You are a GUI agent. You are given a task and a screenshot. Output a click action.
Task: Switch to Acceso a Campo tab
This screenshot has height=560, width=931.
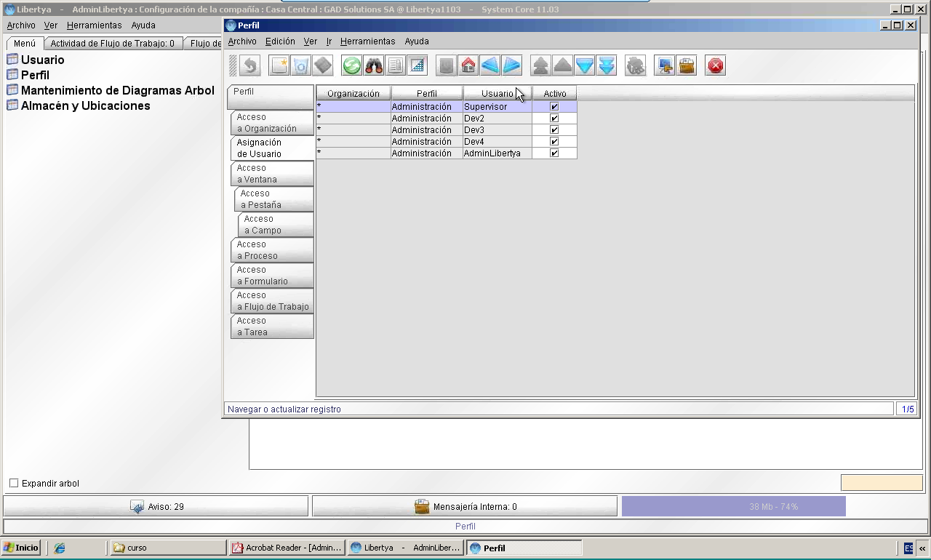pos(276,224)
